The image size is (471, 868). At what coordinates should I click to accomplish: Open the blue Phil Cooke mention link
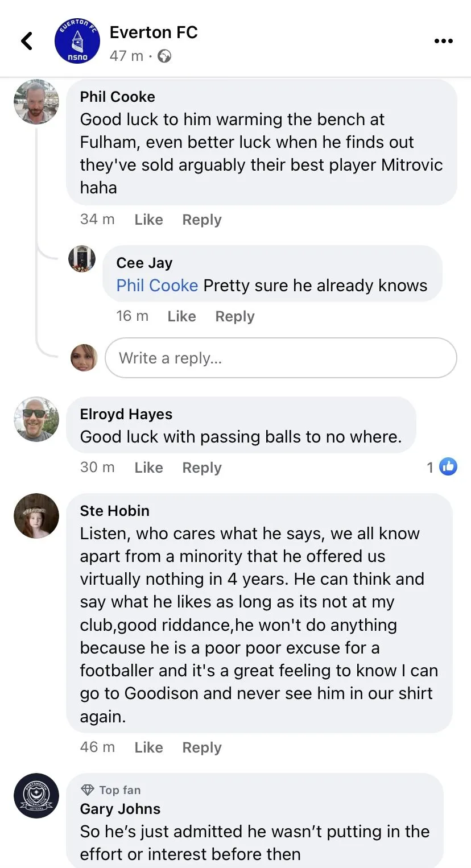click(157, 286)
